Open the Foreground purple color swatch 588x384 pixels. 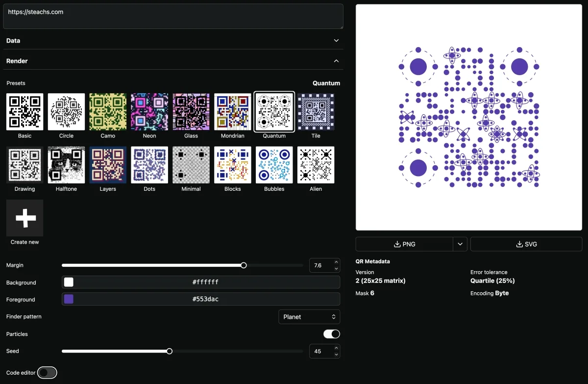69,299
